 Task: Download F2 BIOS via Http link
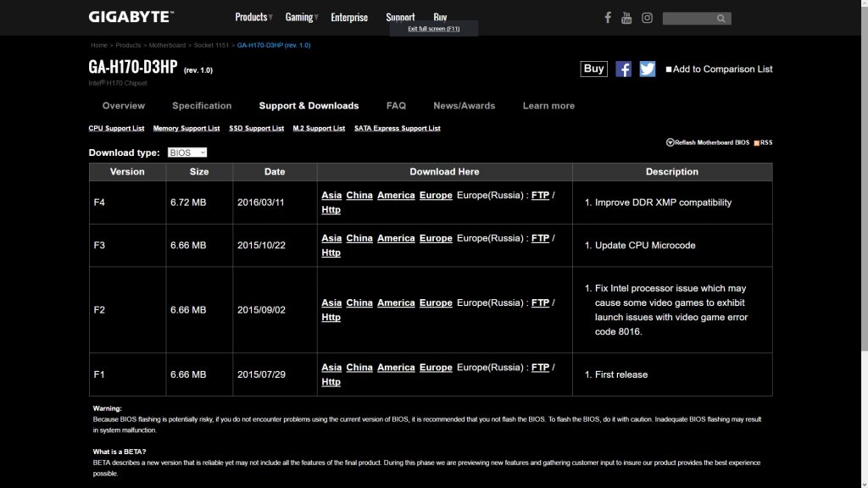(331, 318)
